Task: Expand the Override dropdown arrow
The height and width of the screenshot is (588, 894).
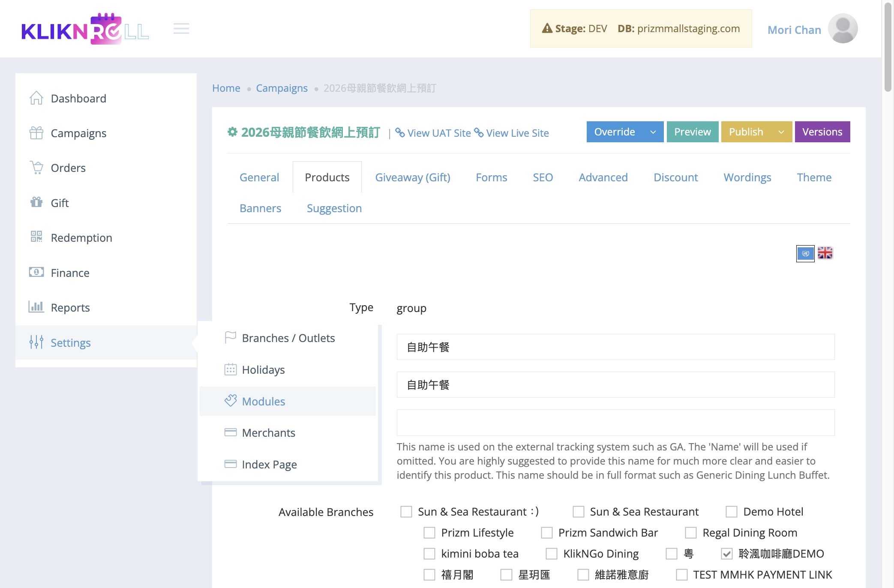Action: 653,132
